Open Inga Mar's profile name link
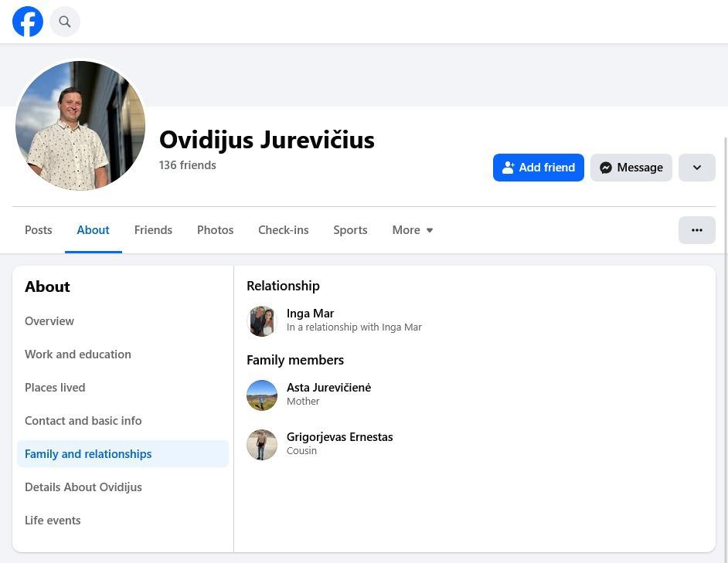This screenshot has height=563, width=728. (x=310, y=314)
